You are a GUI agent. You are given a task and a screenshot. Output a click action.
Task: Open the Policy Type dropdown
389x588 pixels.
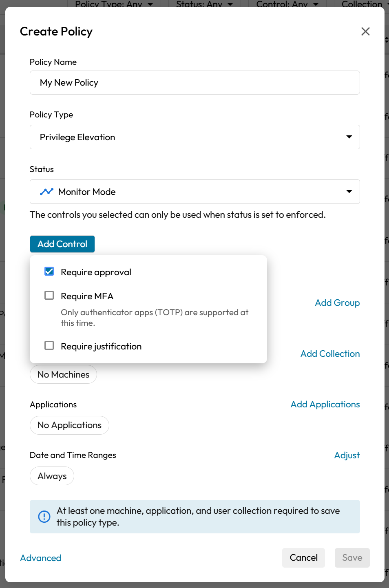(194, 137)
